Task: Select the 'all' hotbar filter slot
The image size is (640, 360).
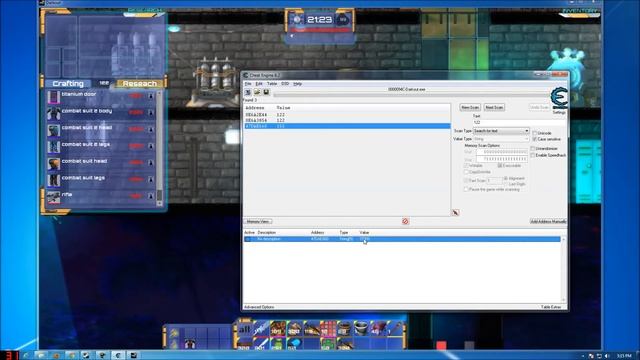Action: coord(244,329)
